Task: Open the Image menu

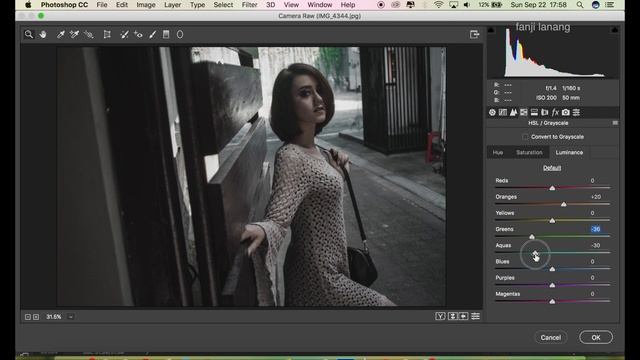Action: click(146, 5)
